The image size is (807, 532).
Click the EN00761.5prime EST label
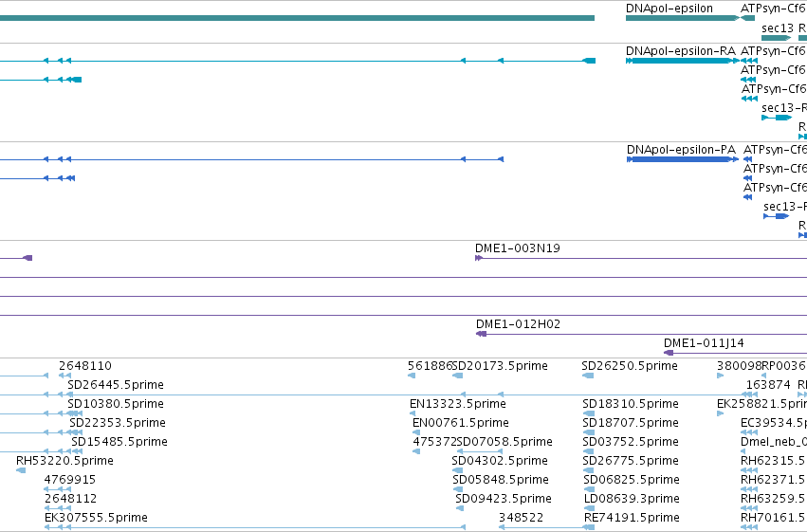click(461, 423)
